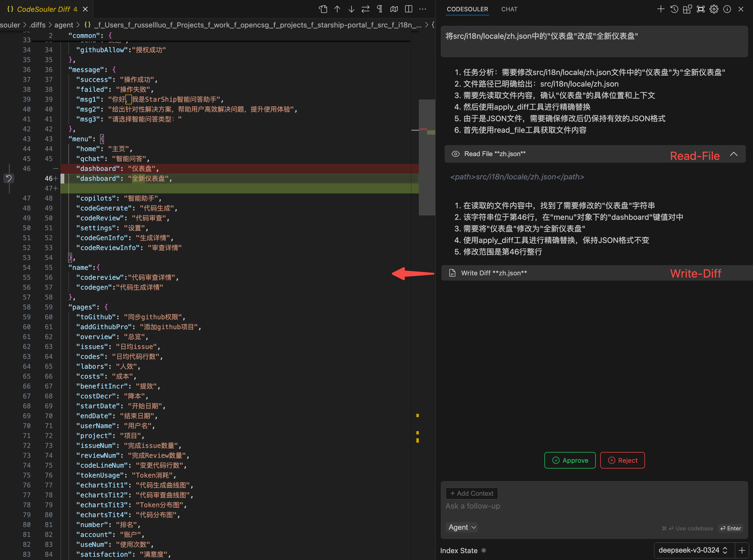This screenshot has width=753, height=560.
Task: Click the Add Context button
Action: [472, 494]
